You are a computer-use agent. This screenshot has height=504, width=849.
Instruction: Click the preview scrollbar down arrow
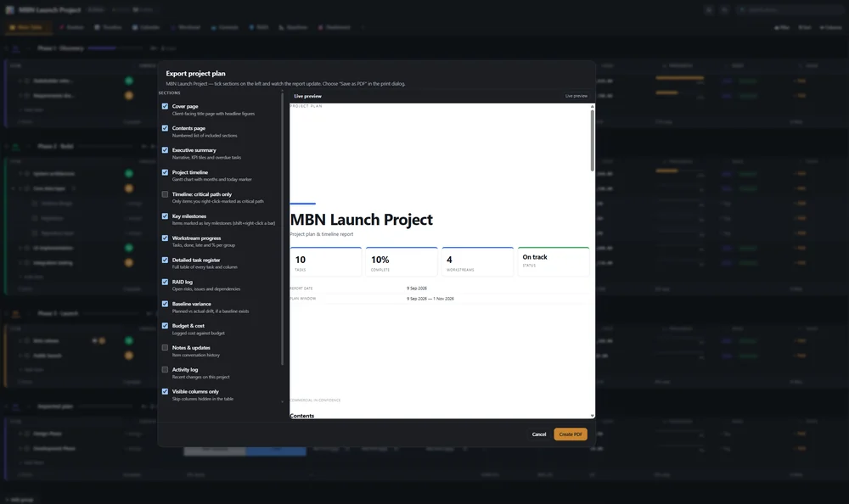coord(593,416)
